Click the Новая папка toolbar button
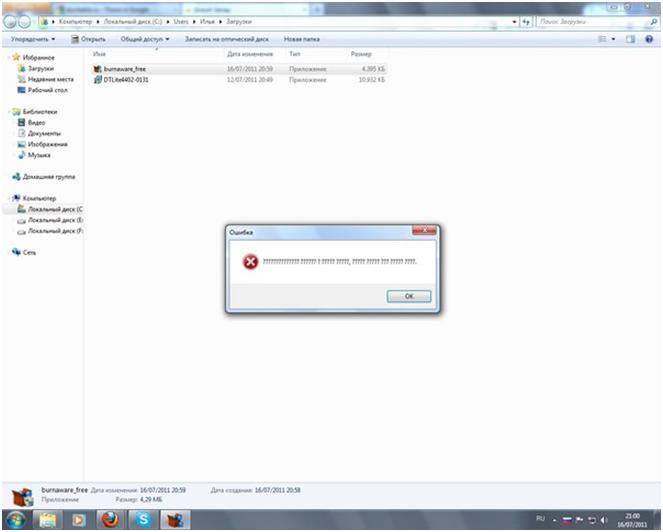 pos(301,39)
